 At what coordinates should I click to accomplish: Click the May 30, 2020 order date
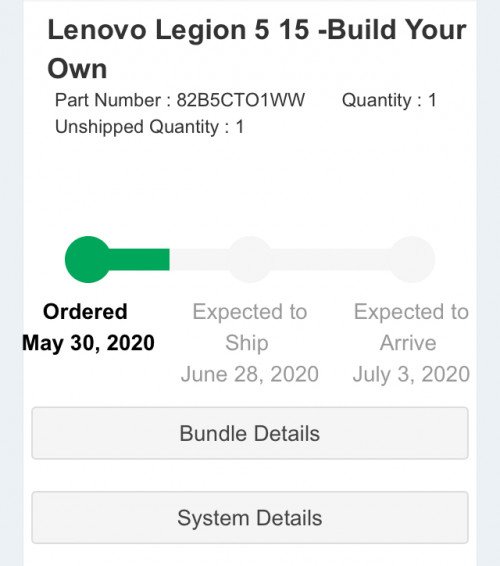click(x=88, y=343)
